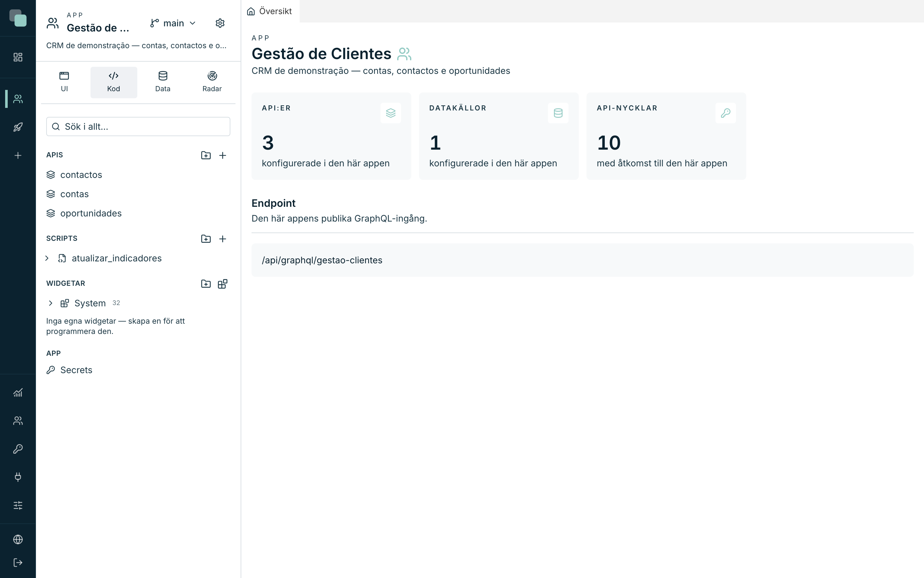Switch to the Data tab
Image resolution: width=924 pixels, height=578 pixels.
pos(163,82)
